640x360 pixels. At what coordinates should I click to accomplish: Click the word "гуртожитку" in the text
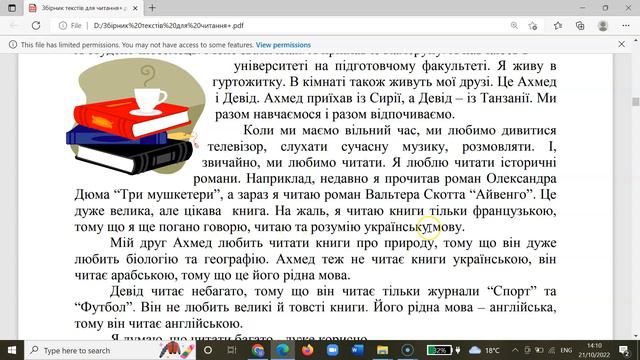249,82
